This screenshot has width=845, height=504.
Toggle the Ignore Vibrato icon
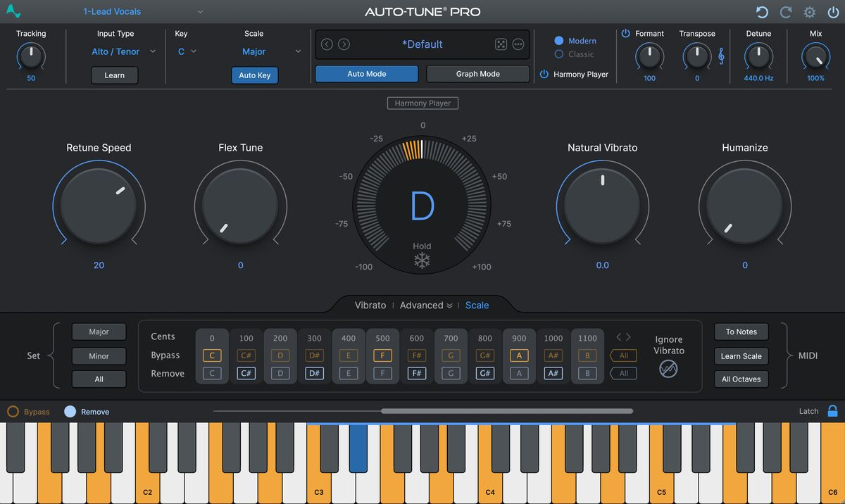pyautogui.click(x=668, y=368)
